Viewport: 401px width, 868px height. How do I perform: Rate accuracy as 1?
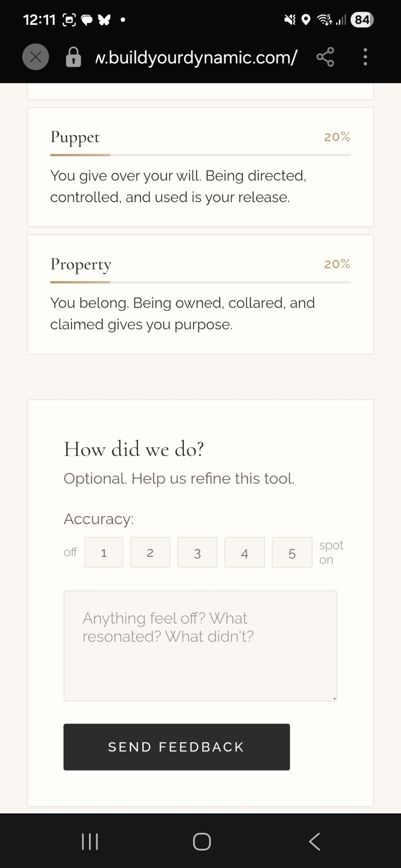click(x=104, y=552)
